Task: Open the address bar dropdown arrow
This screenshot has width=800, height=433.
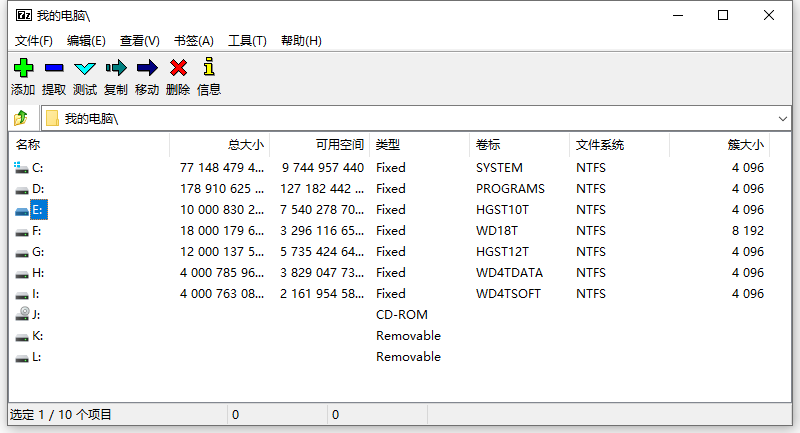Action: [783, 118]
